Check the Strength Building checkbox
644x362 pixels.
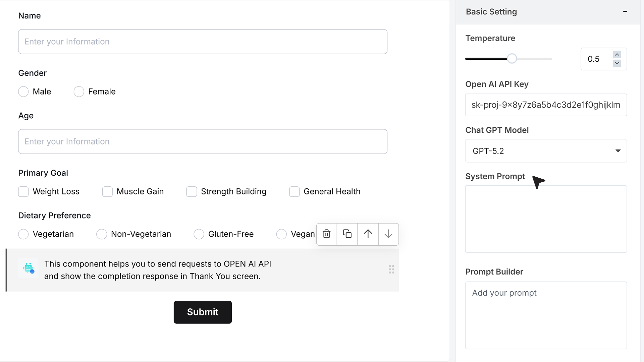click(192, 191)
